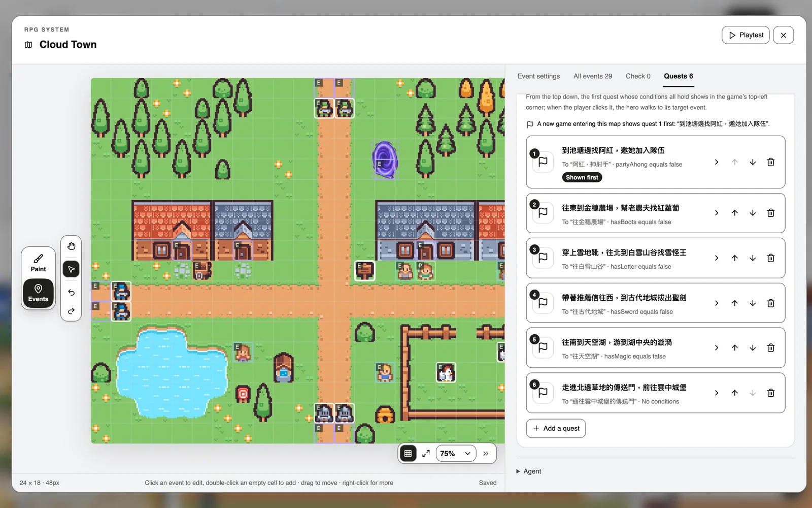This screenshot has height=508, width=812.
Task: Fit the map to the view
Action: click(x=426, y=454)
